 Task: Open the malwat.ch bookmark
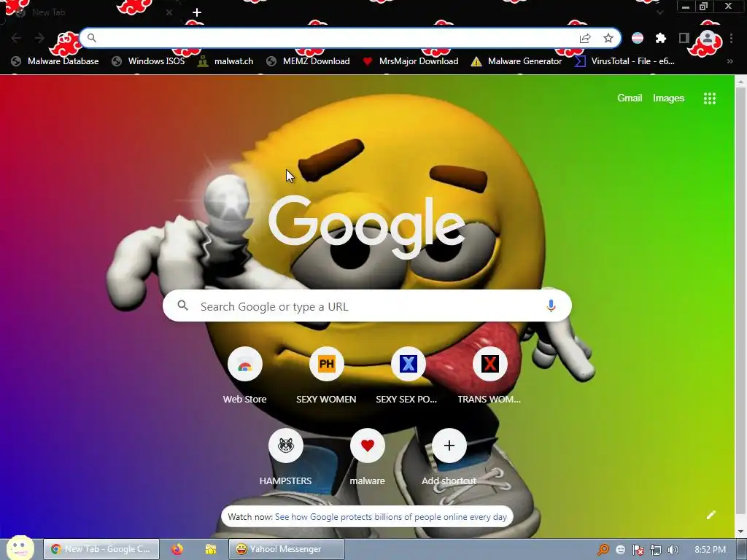tap(225, 61)
